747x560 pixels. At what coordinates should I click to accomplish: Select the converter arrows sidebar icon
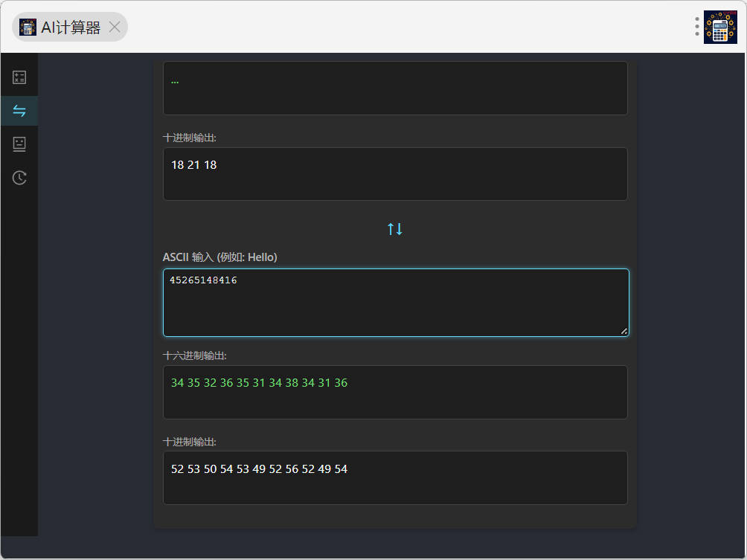click(x=19, y=111)
